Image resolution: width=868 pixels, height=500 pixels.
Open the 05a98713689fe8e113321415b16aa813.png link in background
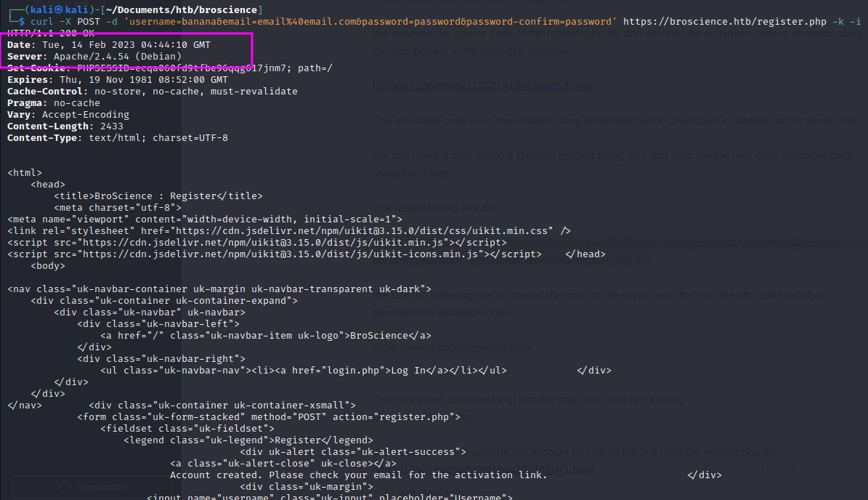(484, 86)
